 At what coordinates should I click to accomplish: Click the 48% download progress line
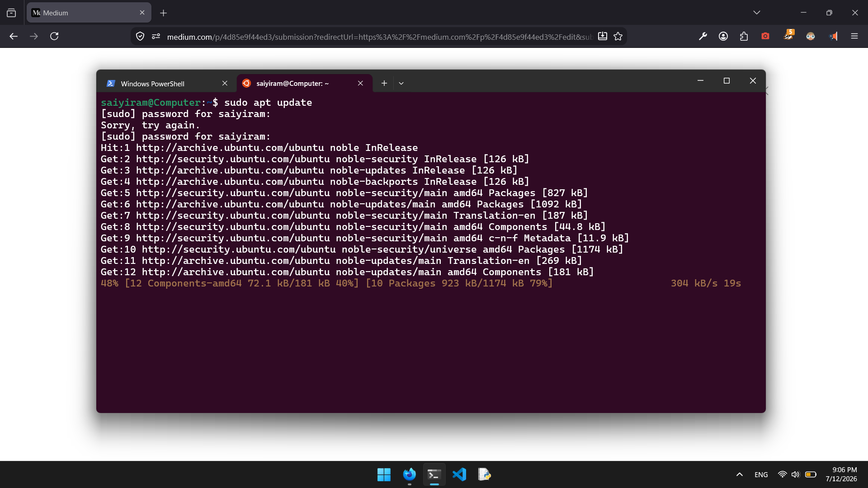pos(326,283)
